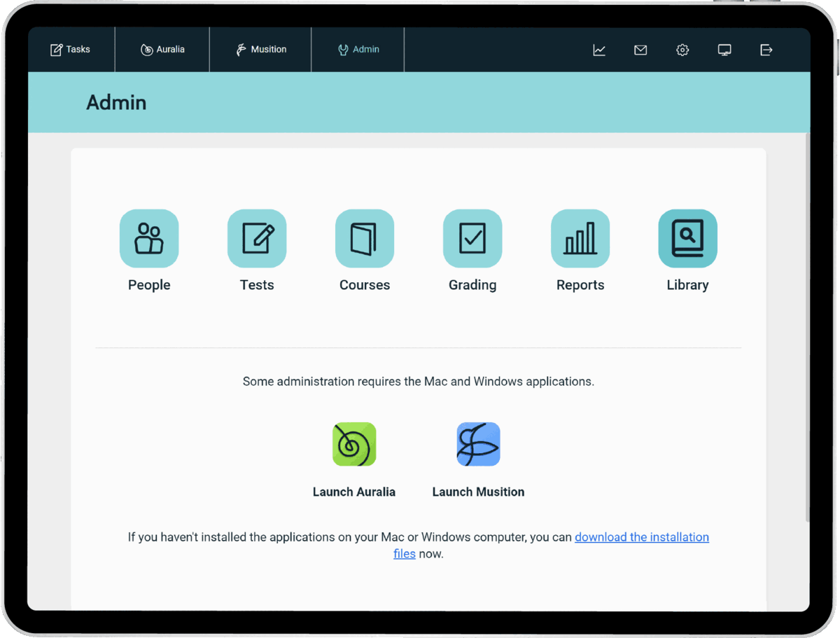Open the Grading checkmark icon

click(472, 239)
